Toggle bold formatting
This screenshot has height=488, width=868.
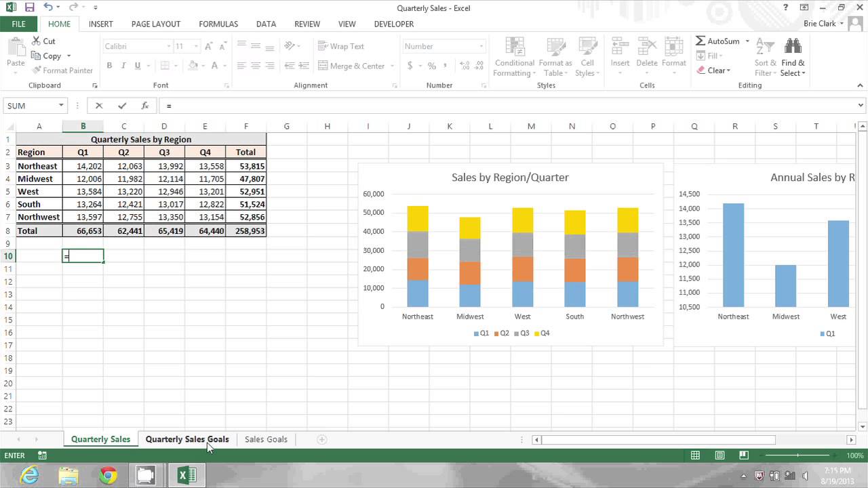pyautogui.click(x=109, y=66)
